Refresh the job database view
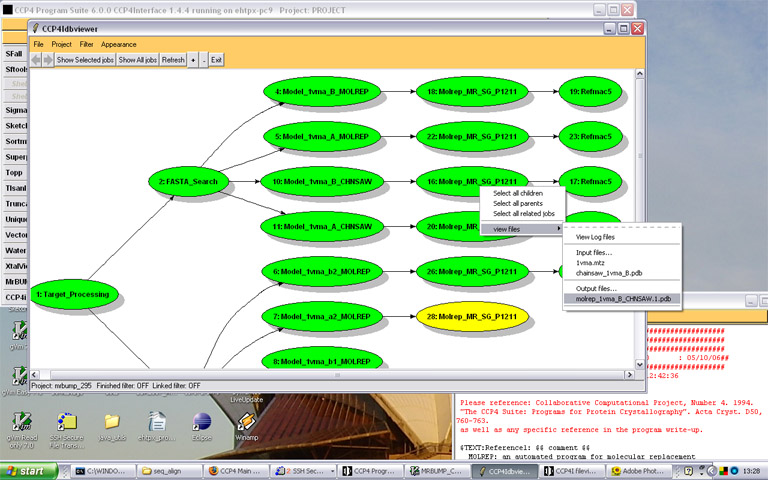Screen dimensions: 768x480 [x=173, y=60]
